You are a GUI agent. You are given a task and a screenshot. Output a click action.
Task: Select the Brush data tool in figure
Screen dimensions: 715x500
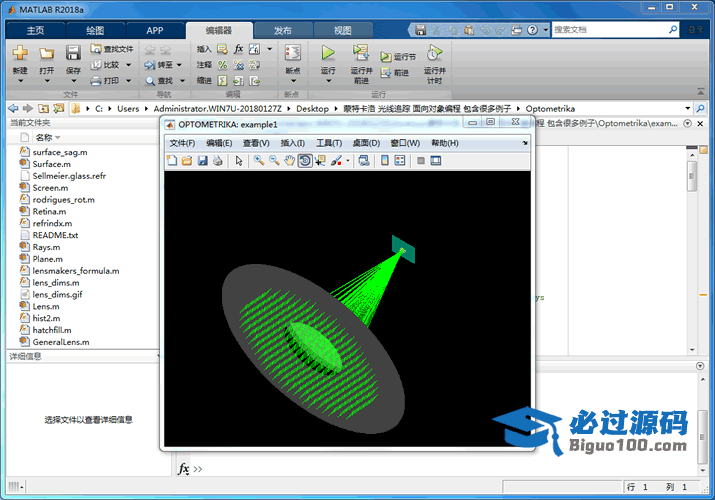[337, 160]
